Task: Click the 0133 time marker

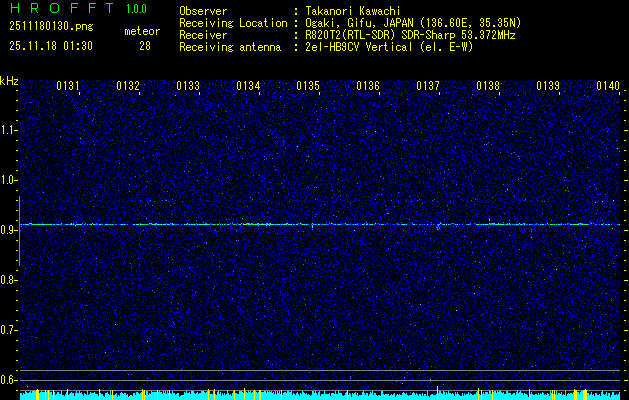Action: point(188,85)
